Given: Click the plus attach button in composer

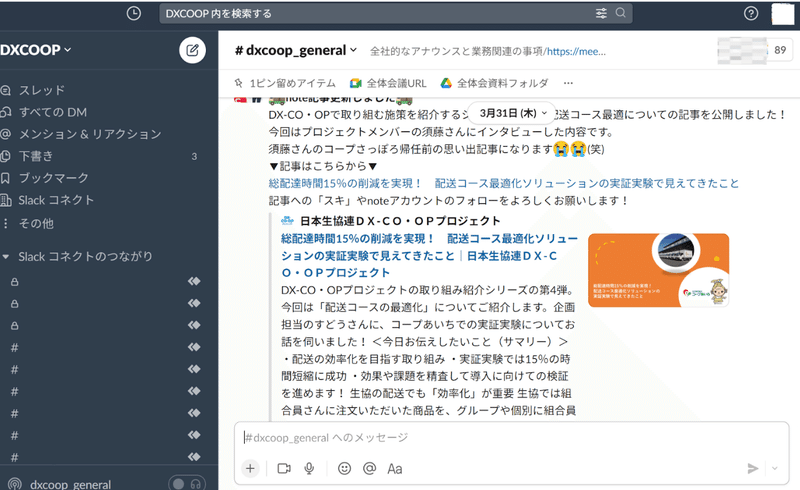Looking at the screenshot, I should click(x=251, y=469).
